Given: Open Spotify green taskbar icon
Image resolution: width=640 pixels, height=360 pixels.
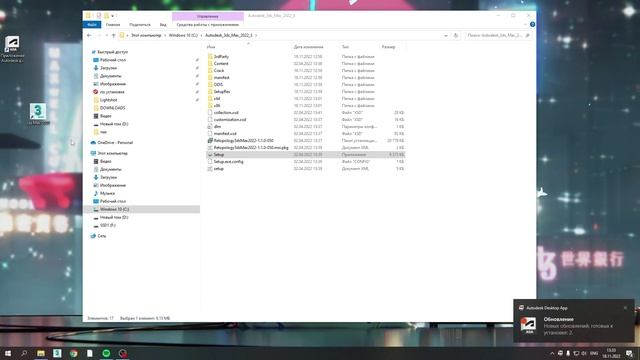Looking at the screenshot, I should pos(106,353).
